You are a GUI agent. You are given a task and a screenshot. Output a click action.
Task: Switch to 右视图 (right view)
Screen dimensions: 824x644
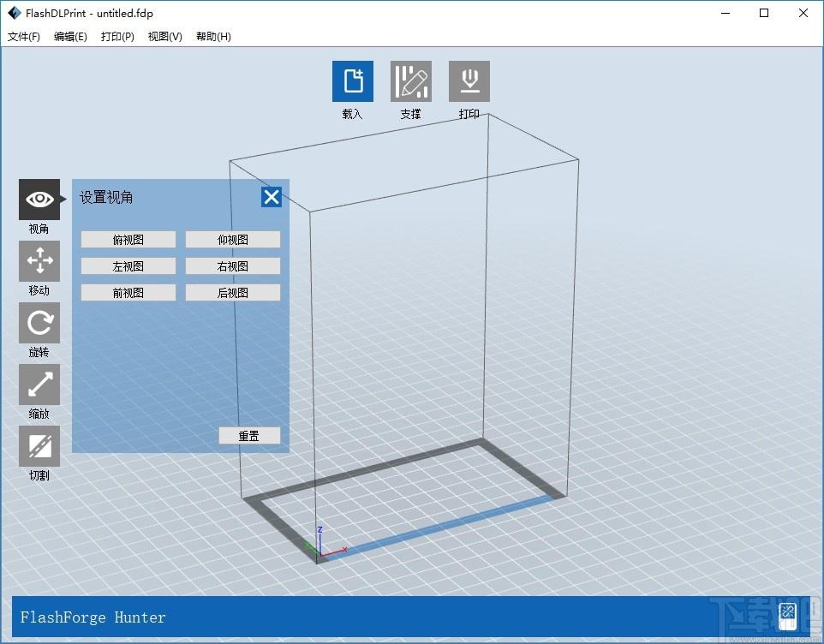coord(233,266)
